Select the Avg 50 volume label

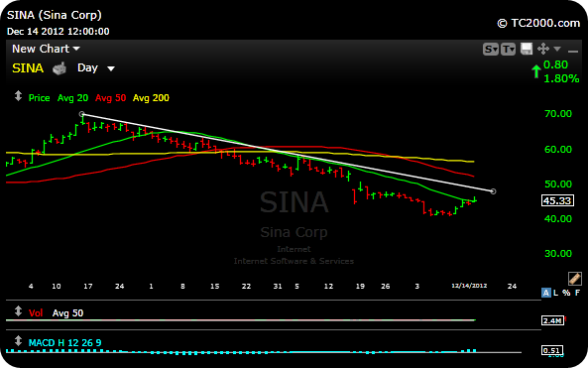67,312
